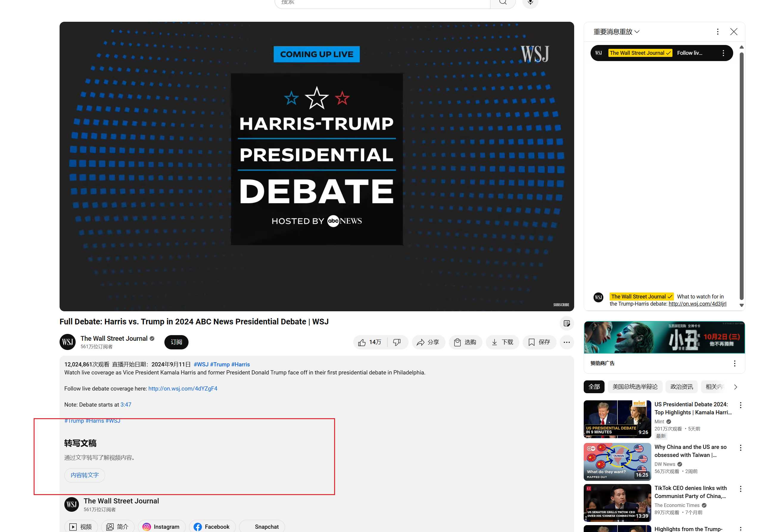760x532 pixels.
Task: Expand the 重要消息重放 chat mode dropdown
Action: coord(616,32)
